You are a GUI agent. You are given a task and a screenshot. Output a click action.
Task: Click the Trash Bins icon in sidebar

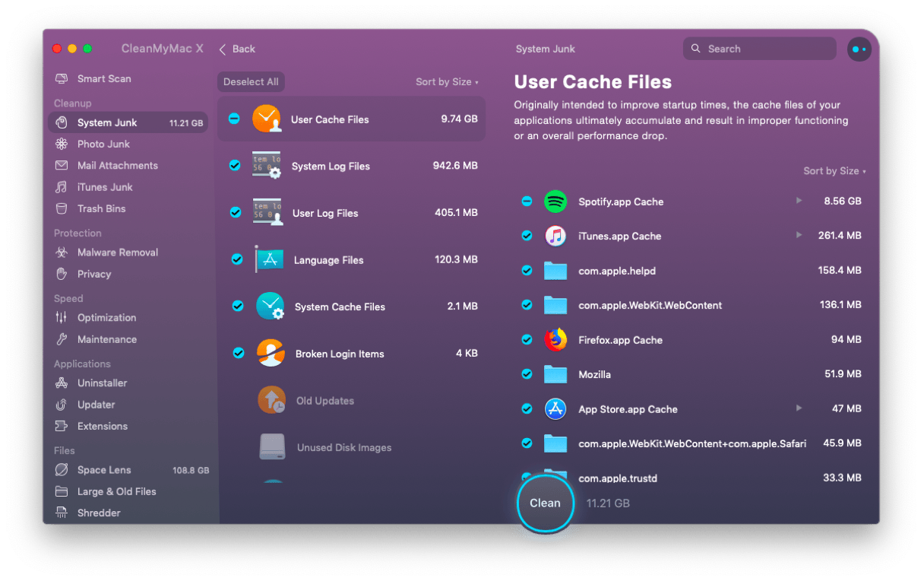coord(62,208)
